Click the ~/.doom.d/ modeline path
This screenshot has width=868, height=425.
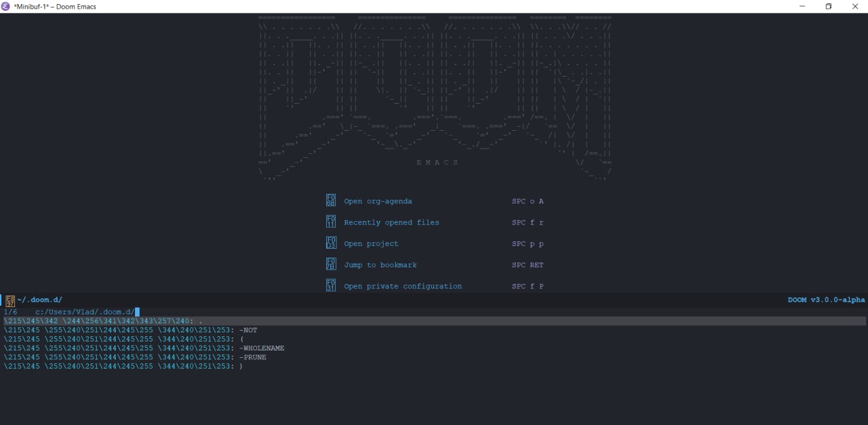(x=40, y=300)
